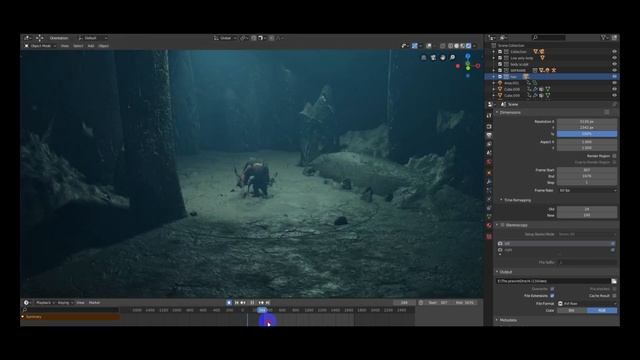Open the timeline editor type icon

(x=27, y=302)
